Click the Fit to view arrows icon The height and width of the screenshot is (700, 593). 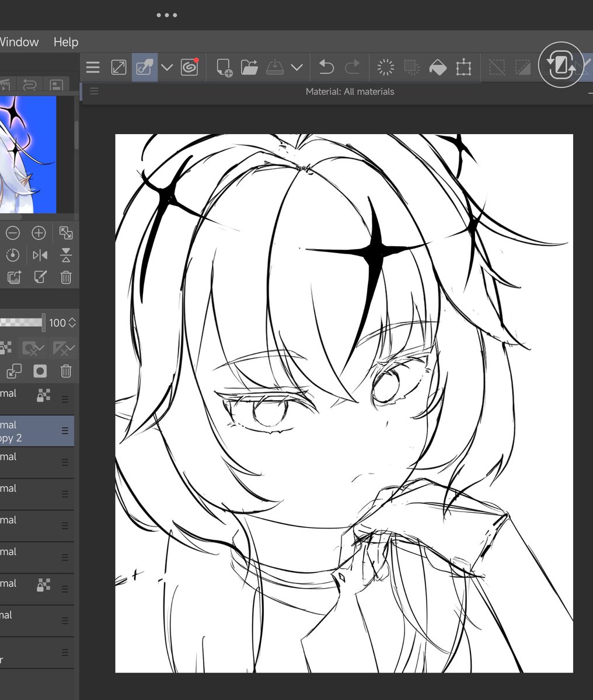66,233
